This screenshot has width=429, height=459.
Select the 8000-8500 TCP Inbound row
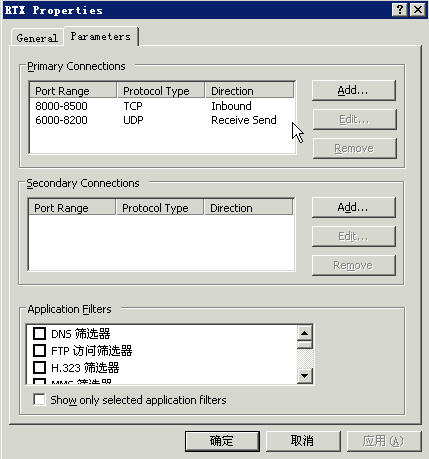tap(162, 106)
